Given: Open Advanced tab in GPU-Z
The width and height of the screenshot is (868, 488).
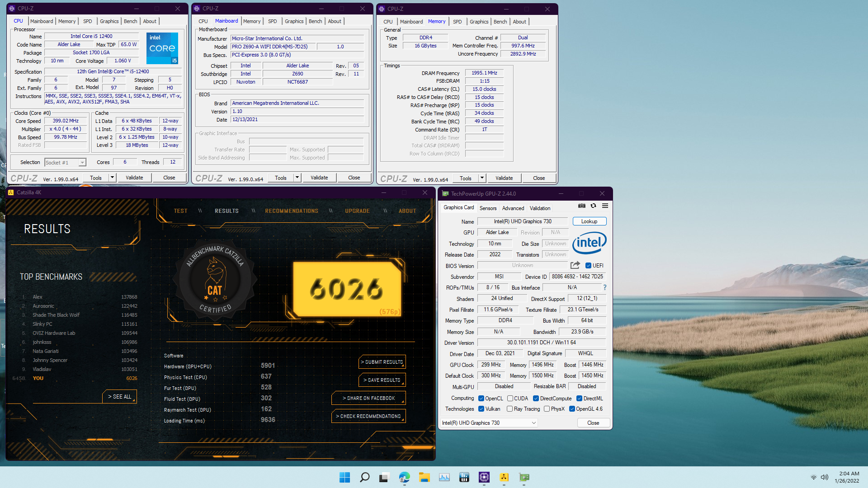Looking at the screenshot, I should point(513,208).
